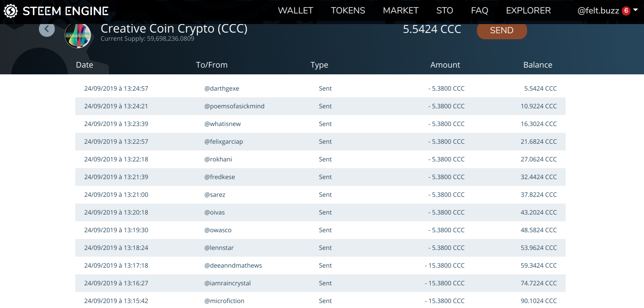
Task: Click the Steem Engine logo icon
Action: click(11, 11)
